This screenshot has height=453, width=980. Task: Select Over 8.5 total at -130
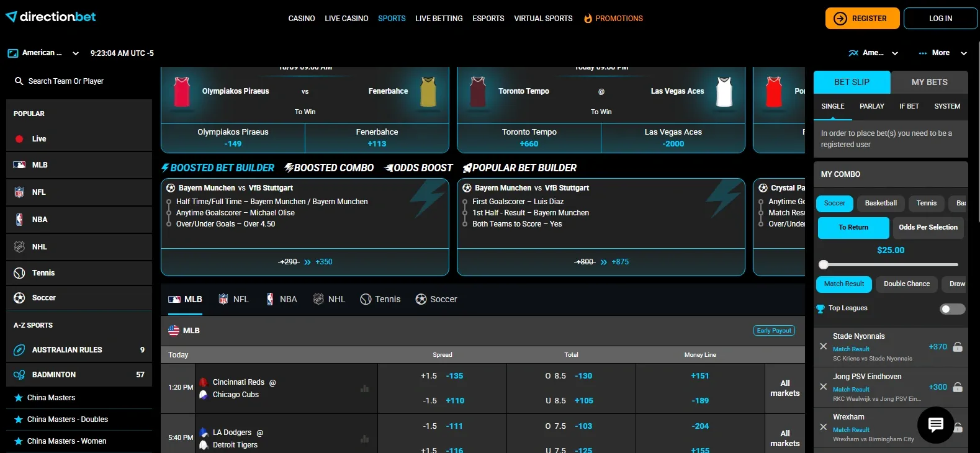[x=571, y=376]
